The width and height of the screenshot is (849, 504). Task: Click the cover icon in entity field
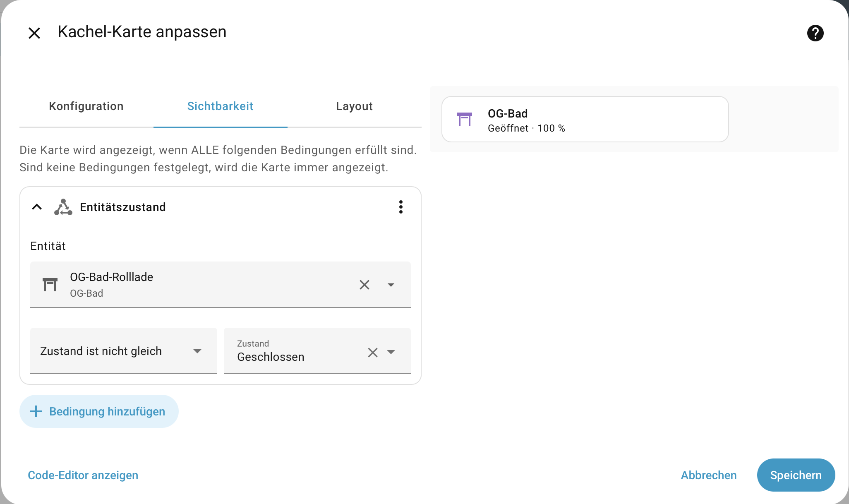(x=50, y=285)
